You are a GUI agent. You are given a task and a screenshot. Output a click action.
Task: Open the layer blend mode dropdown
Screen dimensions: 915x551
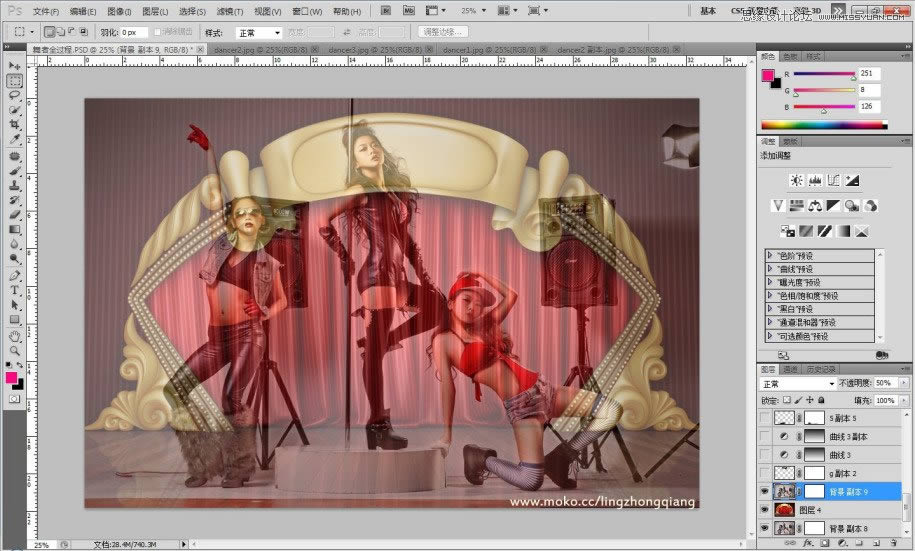[x=798, y=384]
